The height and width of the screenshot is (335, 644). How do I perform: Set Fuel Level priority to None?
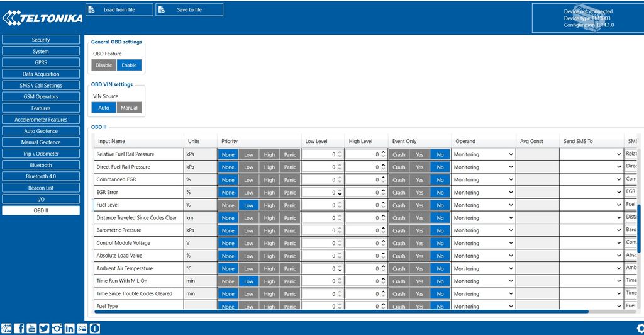(228, 205)
